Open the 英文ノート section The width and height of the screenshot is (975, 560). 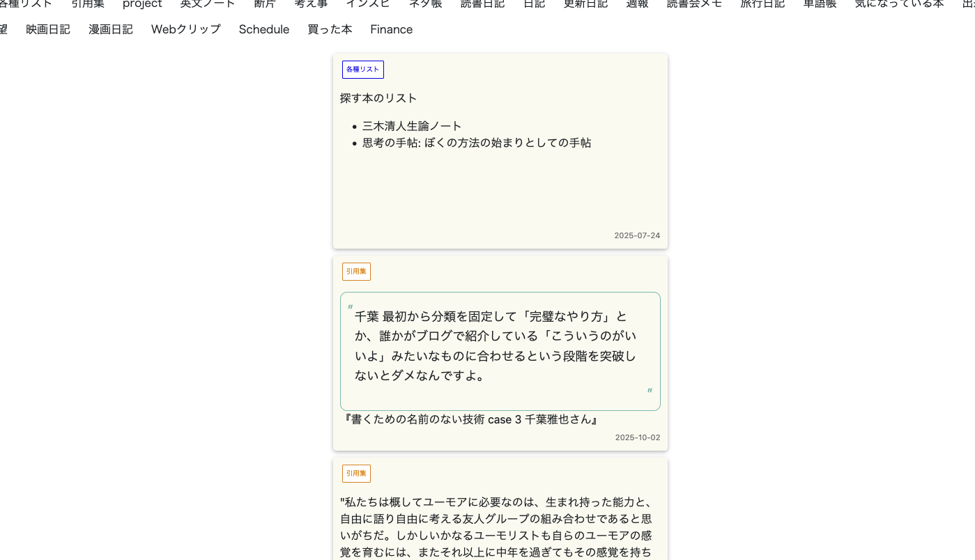click(207, 5)
